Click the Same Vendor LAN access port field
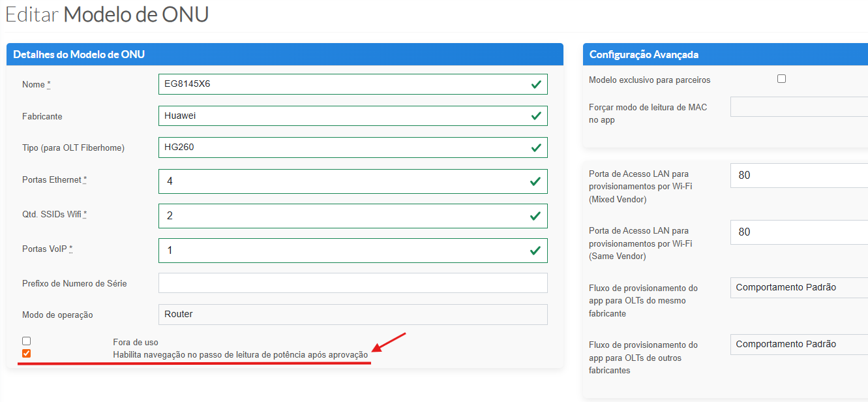 click(799, 232)
